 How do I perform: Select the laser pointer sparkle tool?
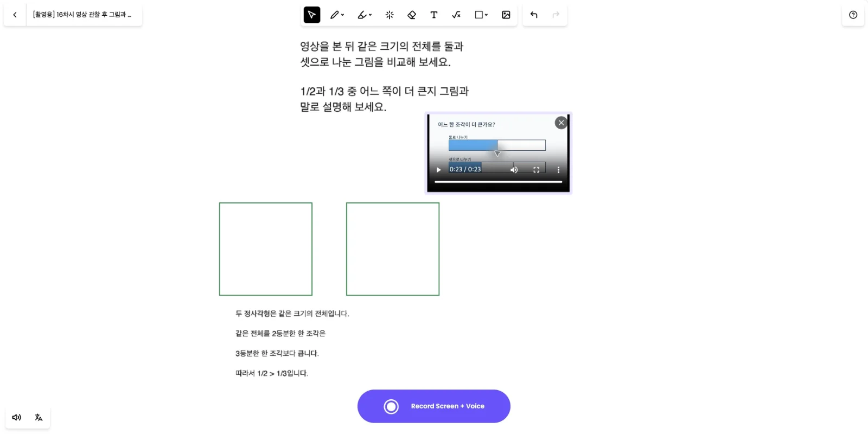(x=390, y=15)
